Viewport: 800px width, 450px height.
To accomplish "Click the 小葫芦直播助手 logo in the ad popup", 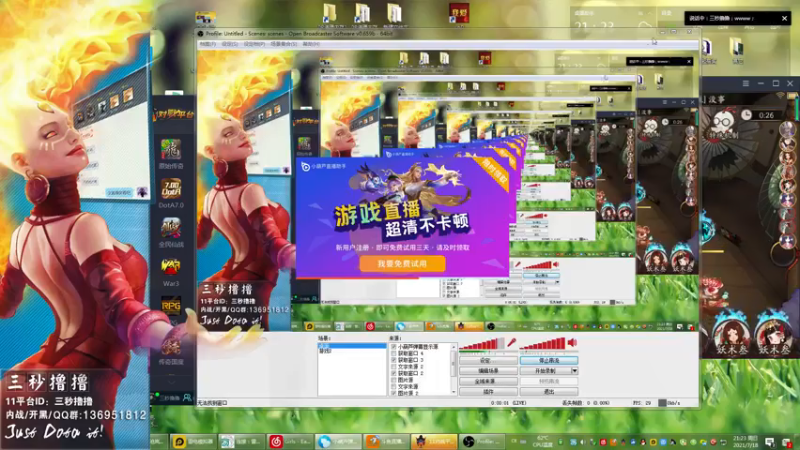I will (323, 166).
